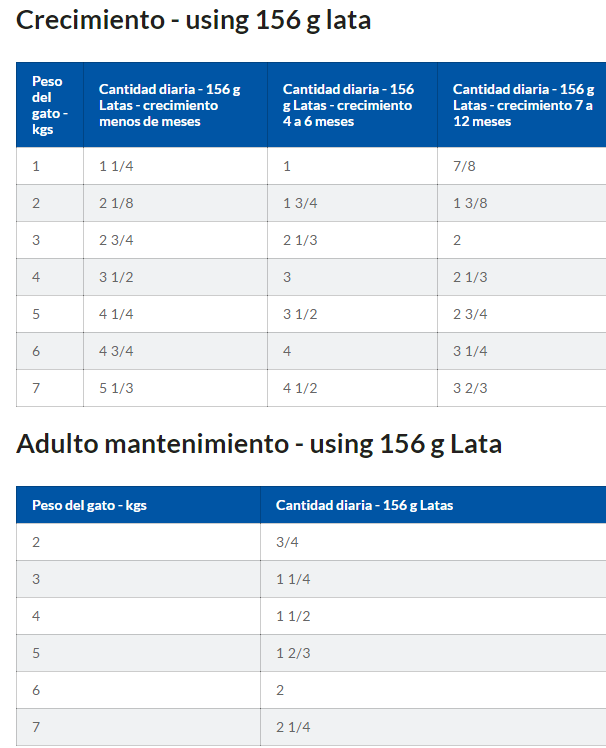Click the 2 1/8 cell in growth table
The image size is (606, 748).
tap(116, 203)
